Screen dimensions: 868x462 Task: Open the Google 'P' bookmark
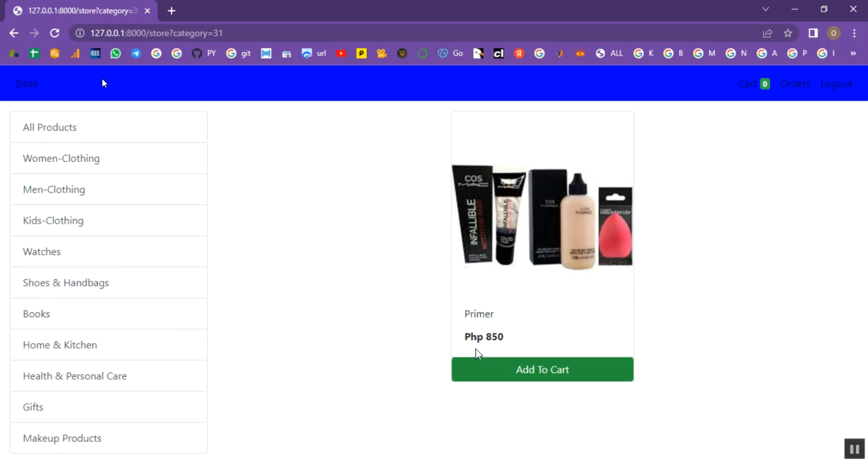(797, 53)
